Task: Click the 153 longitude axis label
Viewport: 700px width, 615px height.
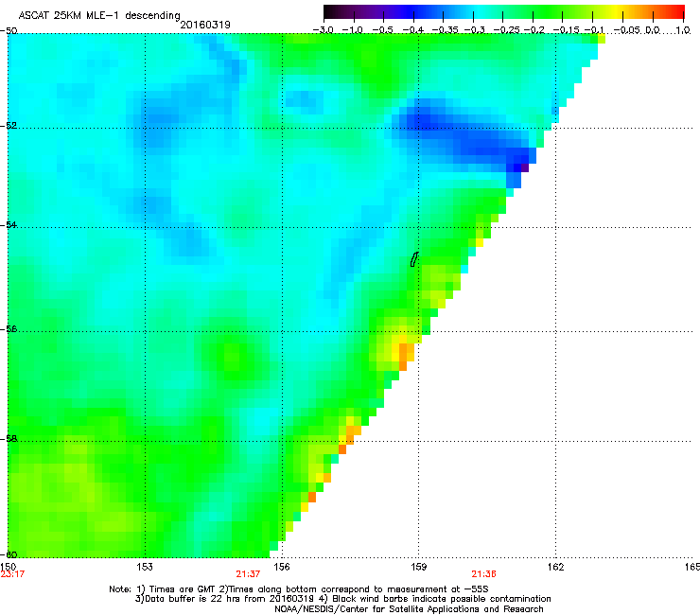Action: pyautogui.click(x=145, y=567)
